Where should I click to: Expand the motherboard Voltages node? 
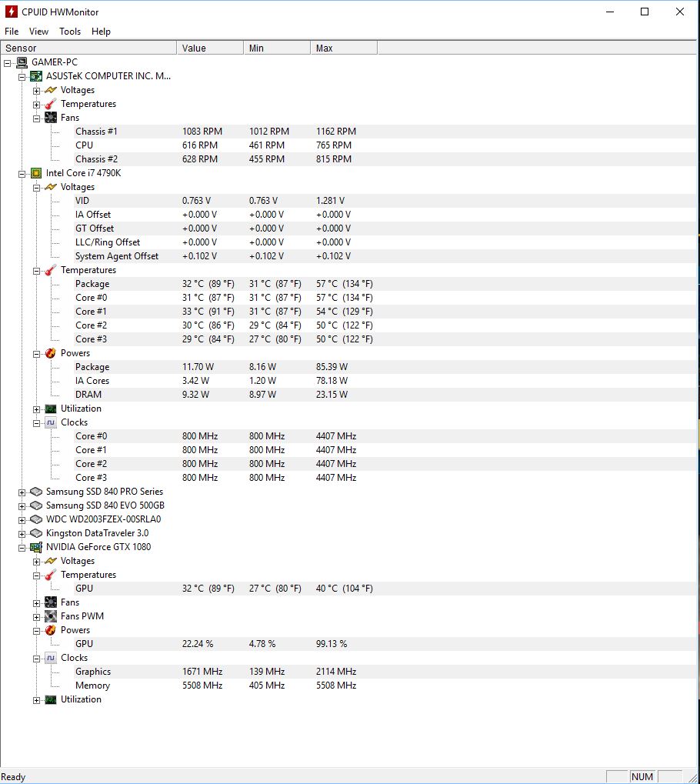[36, 91]
